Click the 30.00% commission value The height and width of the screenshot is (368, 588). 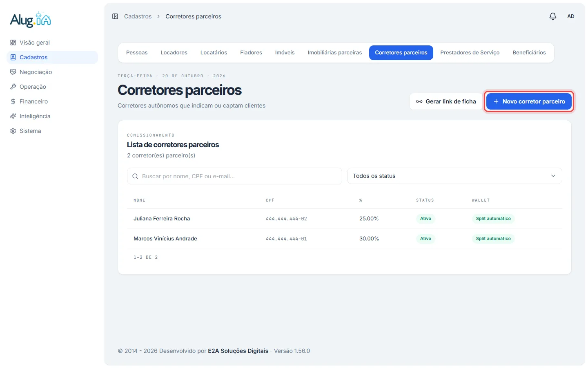pyautogui.click(x=369, y=239)
